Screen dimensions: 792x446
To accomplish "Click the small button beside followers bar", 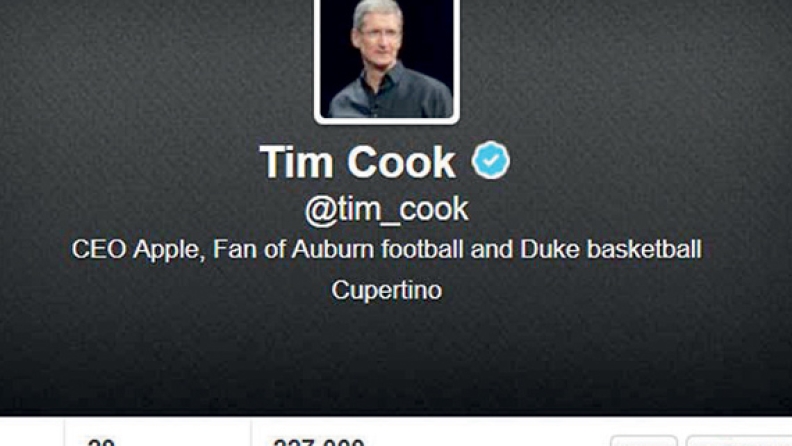I will pyautogui.click(x=644, y=440).
